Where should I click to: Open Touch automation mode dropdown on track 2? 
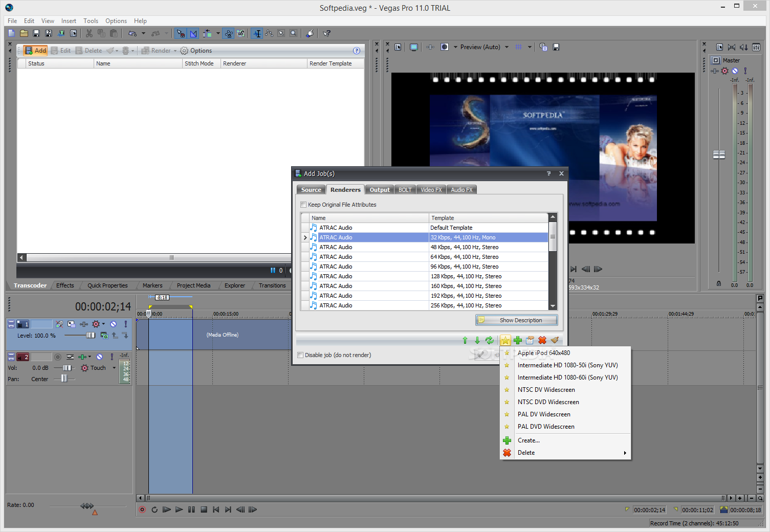tap(114, 368)
